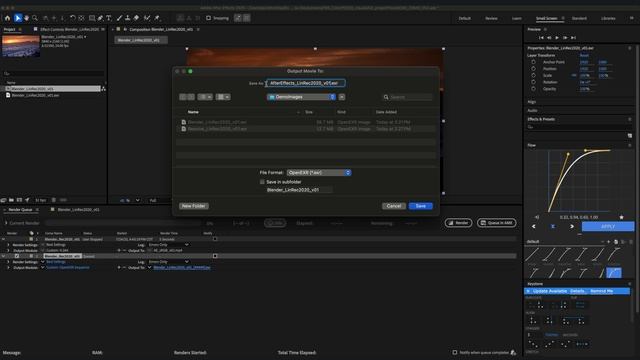Toggle Anchor Point stopwatch
Screen dimensions: 640x360
(x=533, y=62)
